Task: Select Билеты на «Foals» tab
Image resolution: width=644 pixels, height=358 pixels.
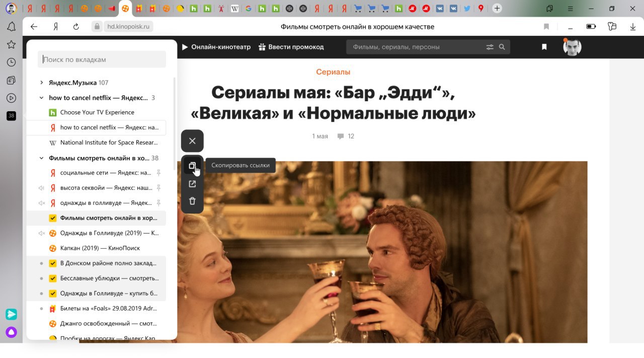Action: (96, 309)
